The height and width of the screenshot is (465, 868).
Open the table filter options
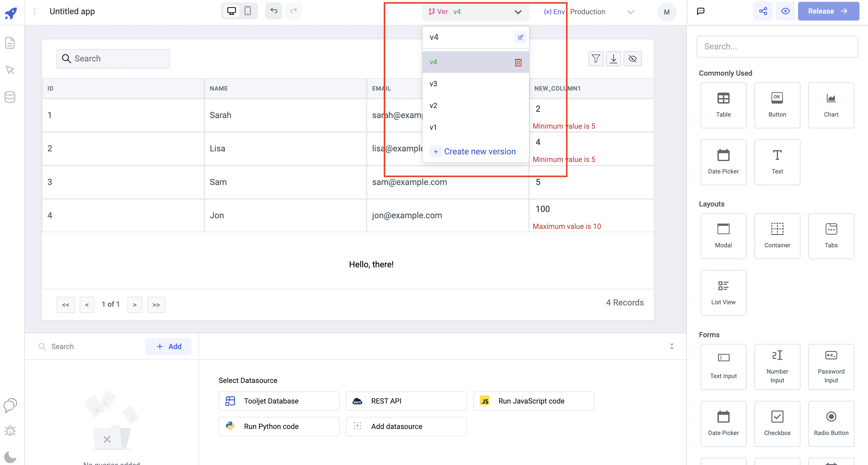pyautogui.click(x=596, y=59)
